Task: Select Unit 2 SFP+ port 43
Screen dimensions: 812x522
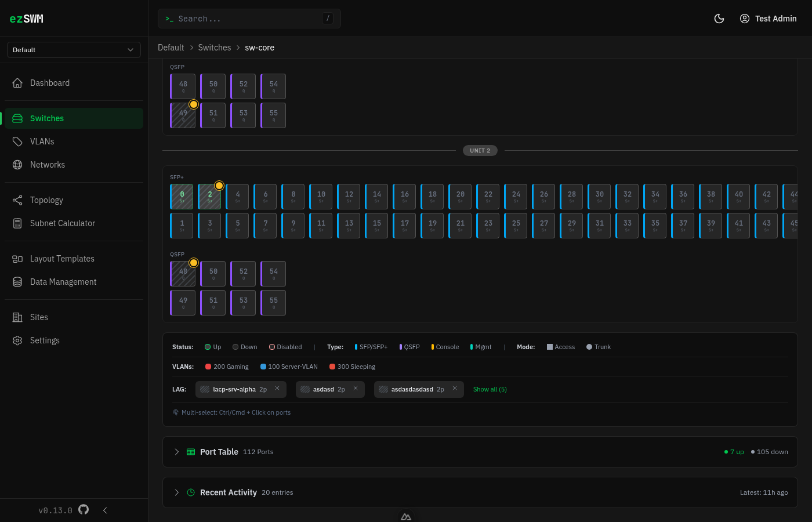Action: tap(766, 226)
